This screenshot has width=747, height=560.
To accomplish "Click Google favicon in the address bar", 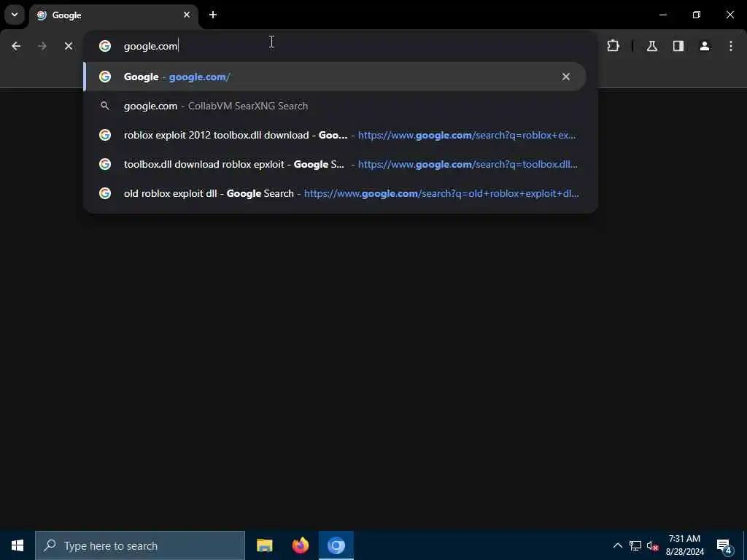I will tap(105, 46).
